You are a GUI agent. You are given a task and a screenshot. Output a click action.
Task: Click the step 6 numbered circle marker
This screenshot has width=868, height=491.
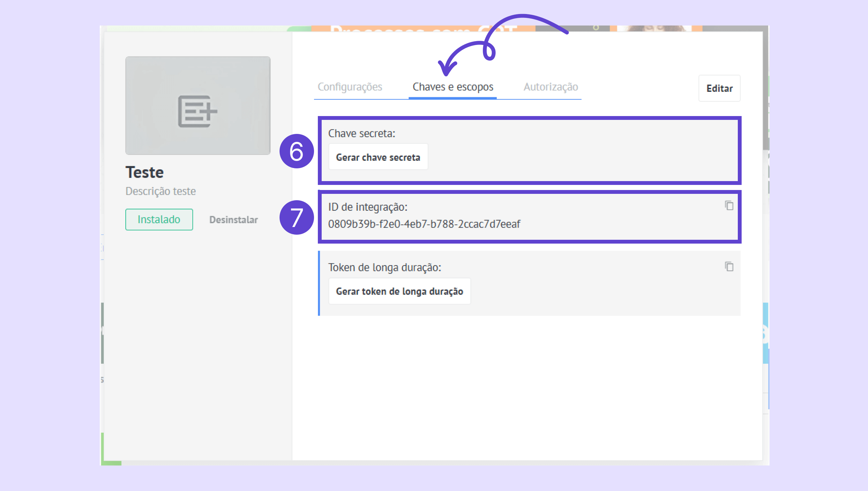click(x=296, y=151)
